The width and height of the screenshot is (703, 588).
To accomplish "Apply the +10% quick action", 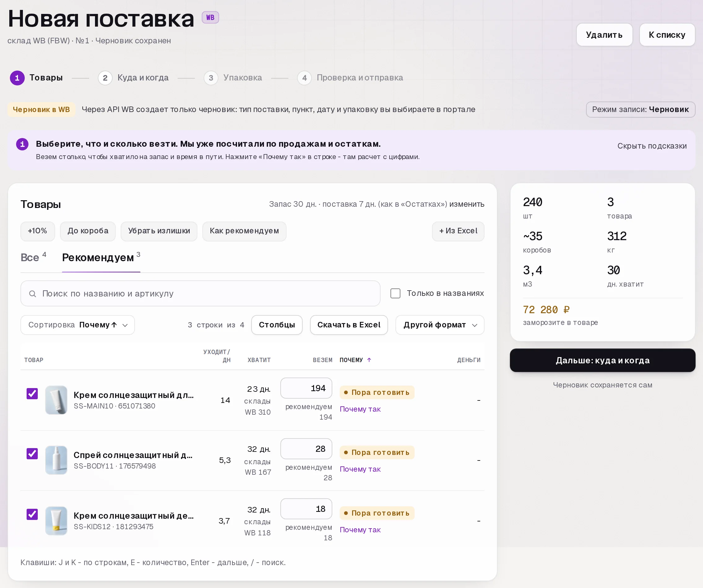I will [37, 231].
